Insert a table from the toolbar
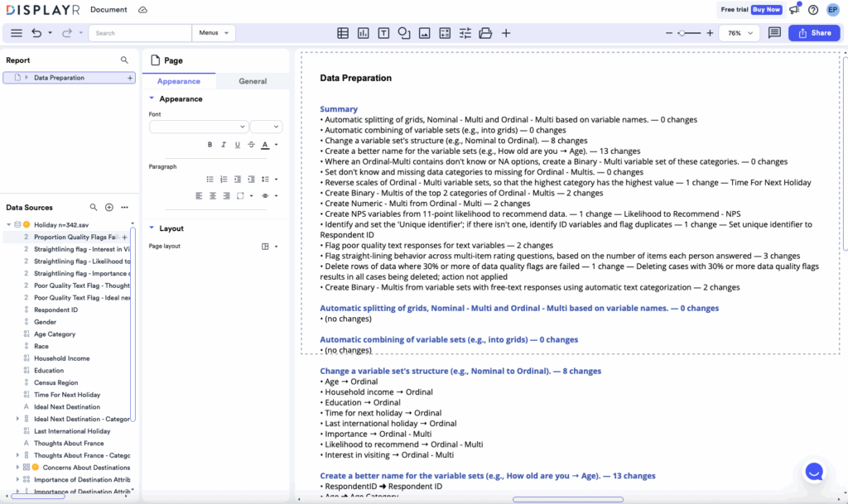 tap(343, 33)
